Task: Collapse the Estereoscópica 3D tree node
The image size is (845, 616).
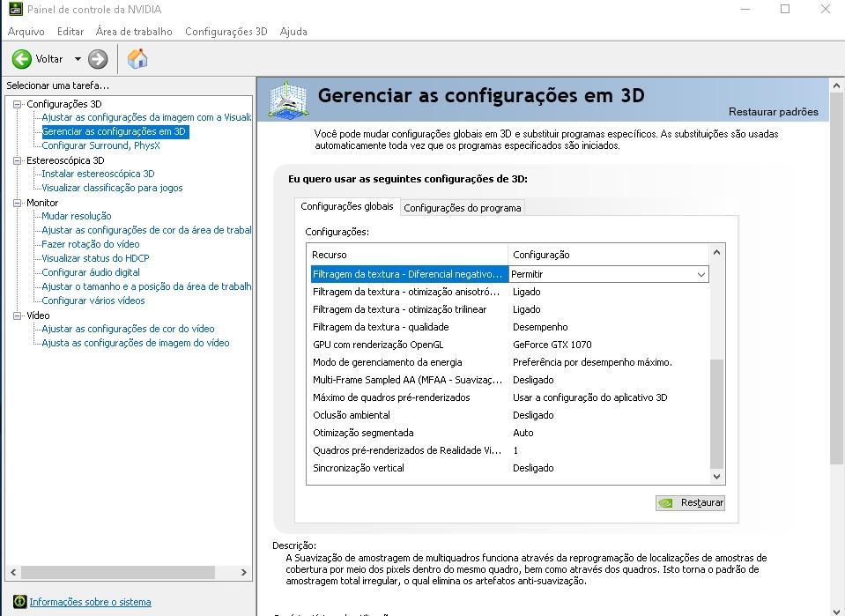Action: click(x=18, y=160)
